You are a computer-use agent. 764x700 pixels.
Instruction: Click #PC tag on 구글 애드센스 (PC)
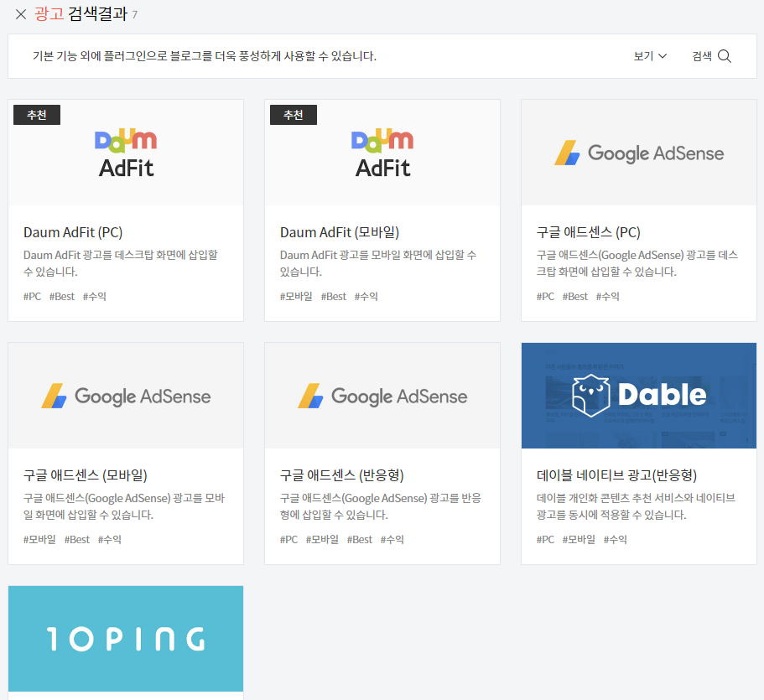[x=545, y=296]
